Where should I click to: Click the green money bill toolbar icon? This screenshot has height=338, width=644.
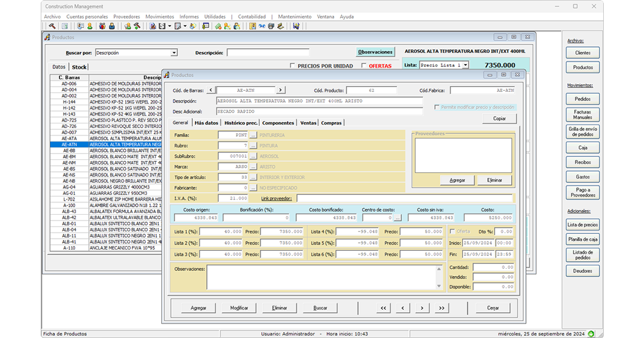click(218, 26)
